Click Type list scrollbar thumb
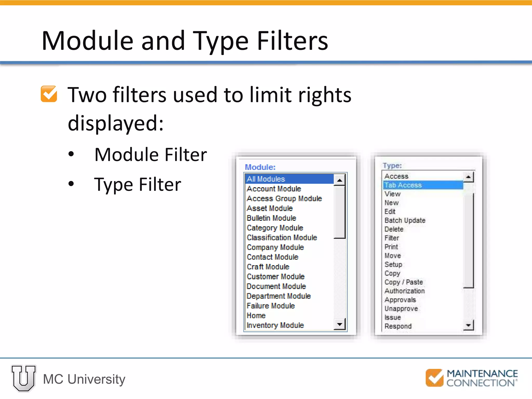 point(469,240)
